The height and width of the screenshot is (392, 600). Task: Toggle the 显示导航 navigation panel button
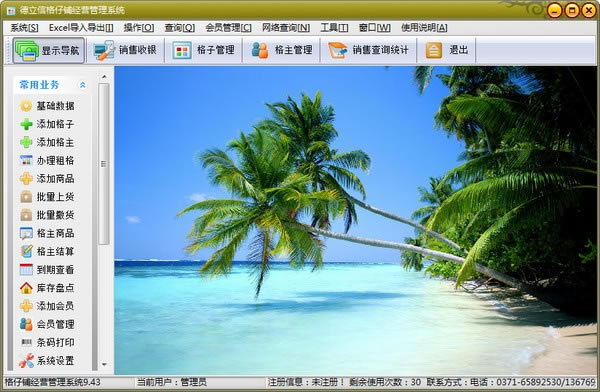(48, 50)
